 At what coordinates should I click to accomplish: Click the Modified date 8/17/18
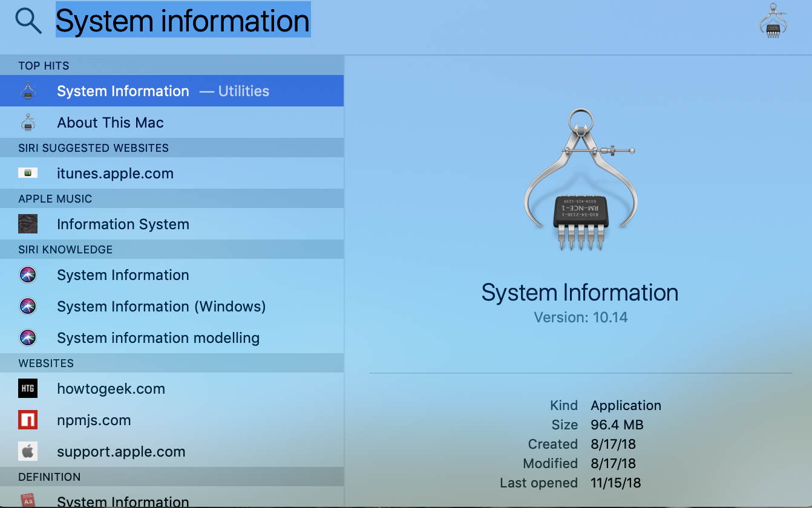coord(614,463)
